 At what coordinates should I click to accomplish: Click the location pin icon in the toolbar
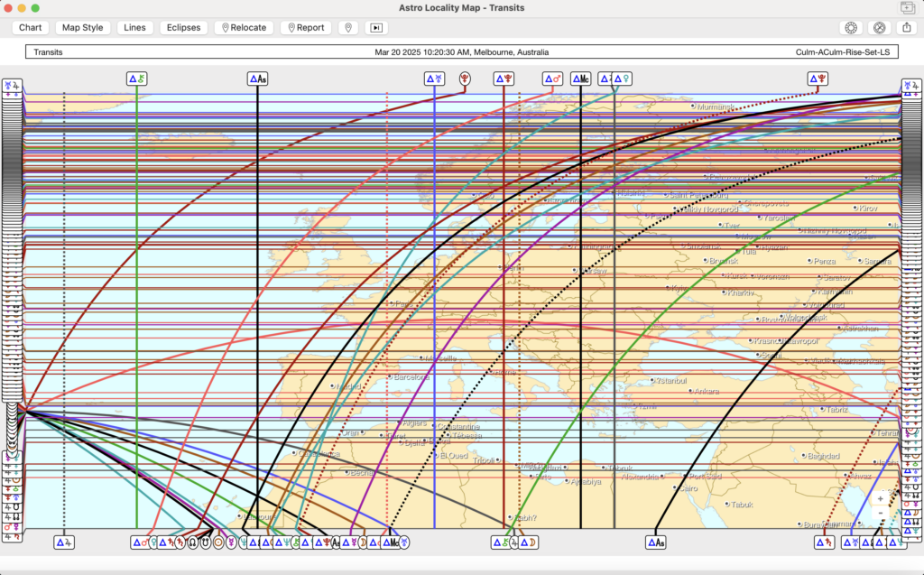(347, 27)
